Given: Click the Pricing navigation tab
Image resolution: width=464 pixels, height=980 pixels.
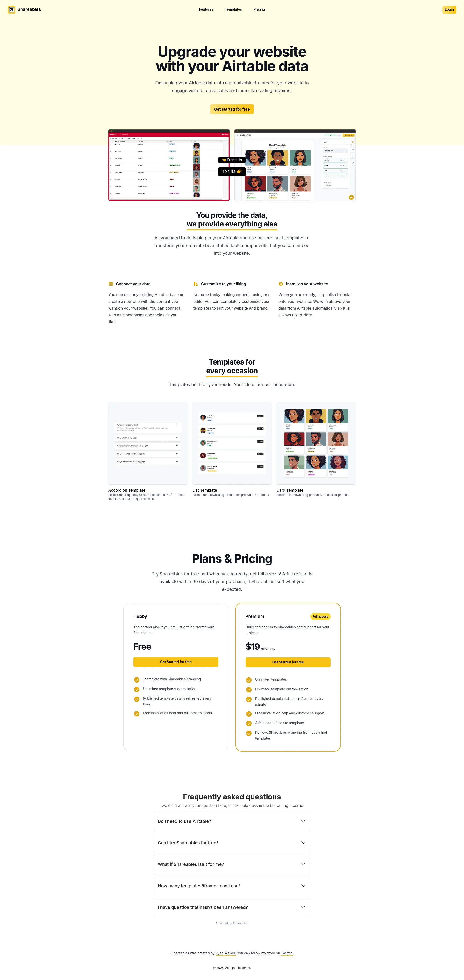Looking at the screenshot, I should click(x=259, y=9).
